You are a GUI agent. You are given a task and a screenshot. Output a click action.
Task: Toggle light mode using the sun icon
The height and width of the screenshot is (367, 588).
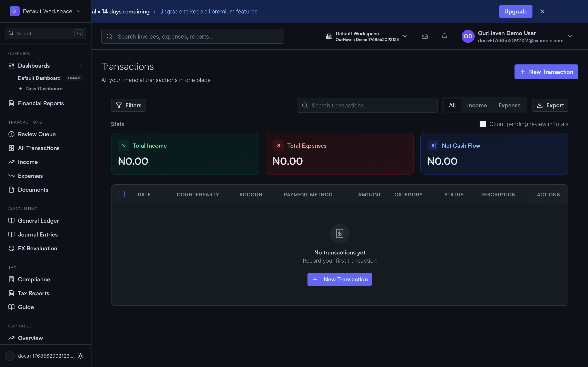point(80,356)
